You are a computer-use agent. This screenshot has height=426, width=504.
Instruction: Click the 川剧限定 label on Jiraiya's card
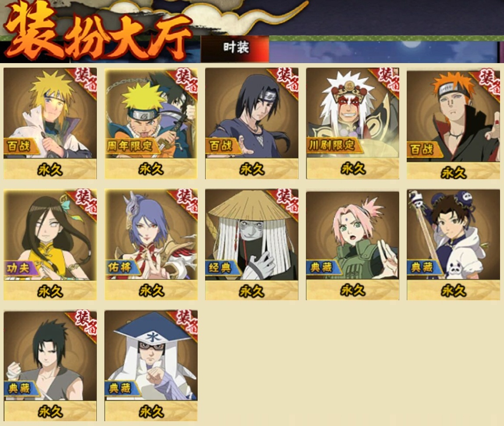[332, 145]
